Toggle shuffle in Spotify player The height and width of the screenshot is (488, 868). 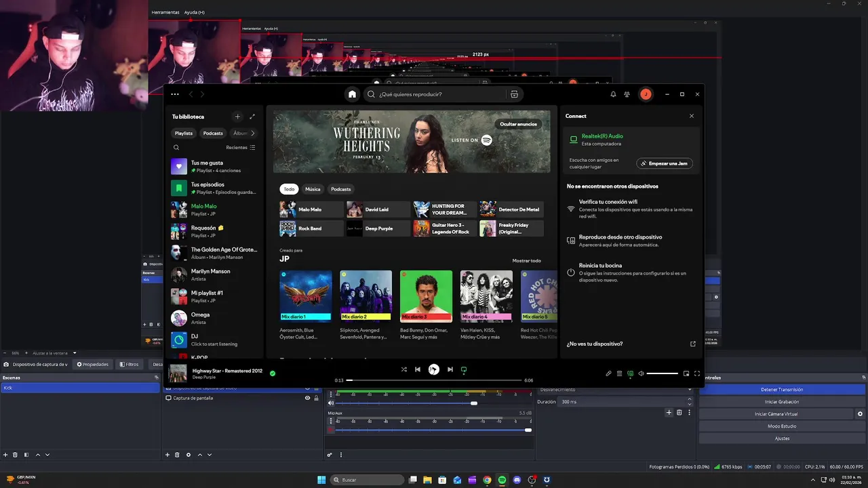click(403, 369)
